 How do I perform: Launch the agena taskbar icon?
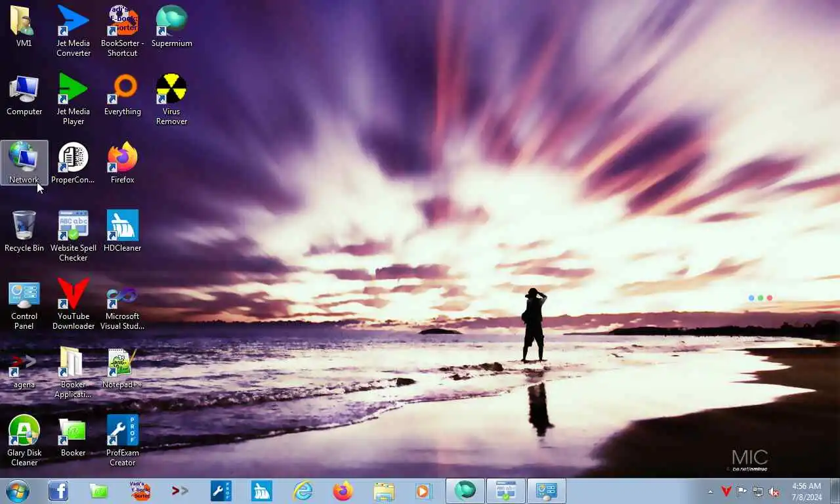(x=180, y=491)
